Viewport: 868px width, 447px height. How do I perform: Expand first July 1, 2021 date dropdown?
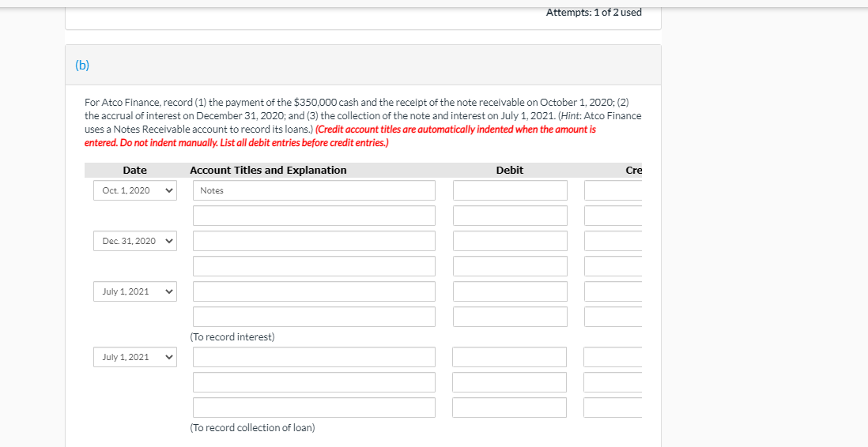tap(134, 291)
